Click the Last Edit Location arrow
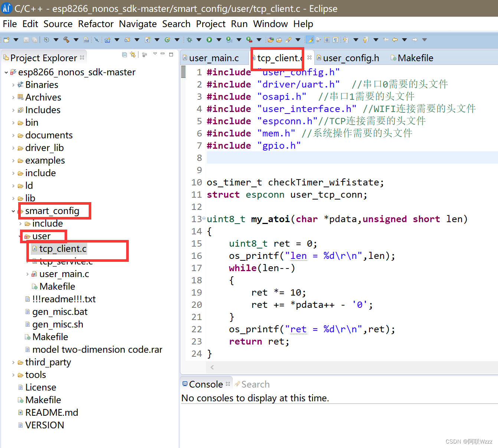Image resolution: width=498 pixels, height=448 pixels. 386,40
